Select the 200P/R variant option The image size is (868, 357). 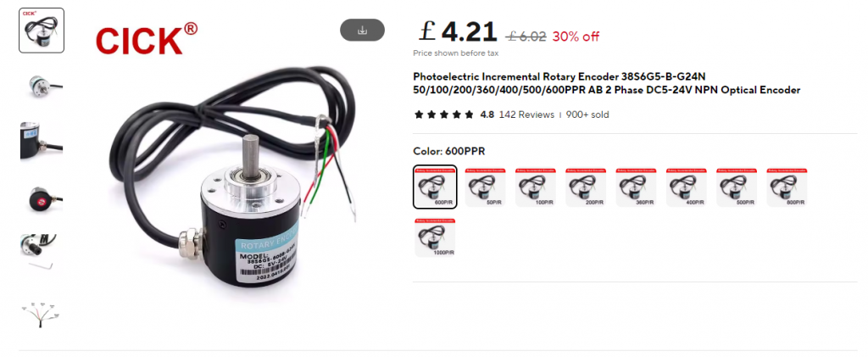585,187
